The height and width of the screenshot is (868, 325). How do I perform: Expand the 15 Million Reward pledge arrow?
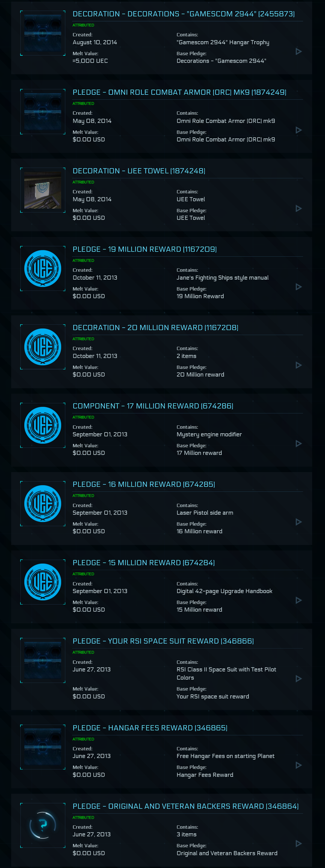298,601
